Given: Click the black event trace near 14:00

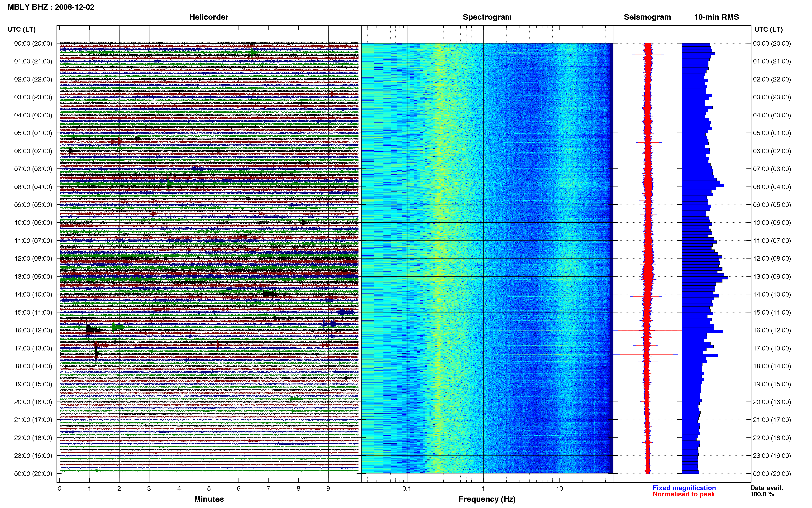Looking at the screenshot, I should coord(271,294).
